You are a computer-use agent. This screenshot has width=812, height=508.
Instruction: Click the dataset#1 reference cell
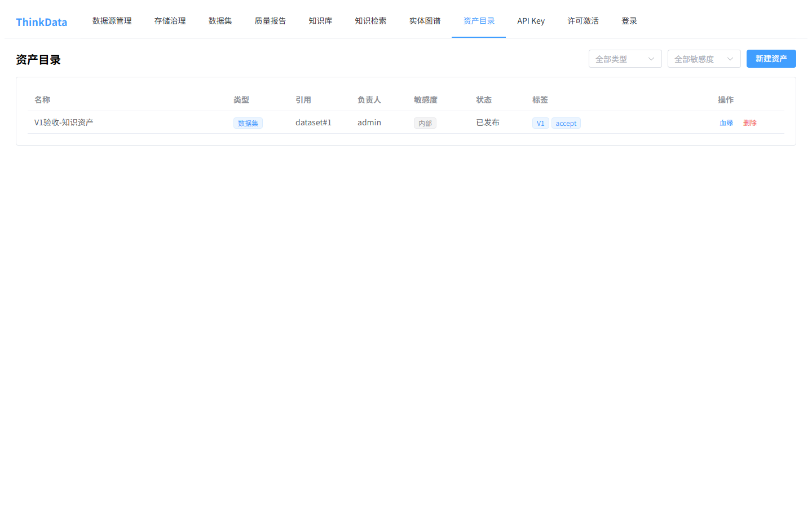point(314,122)
